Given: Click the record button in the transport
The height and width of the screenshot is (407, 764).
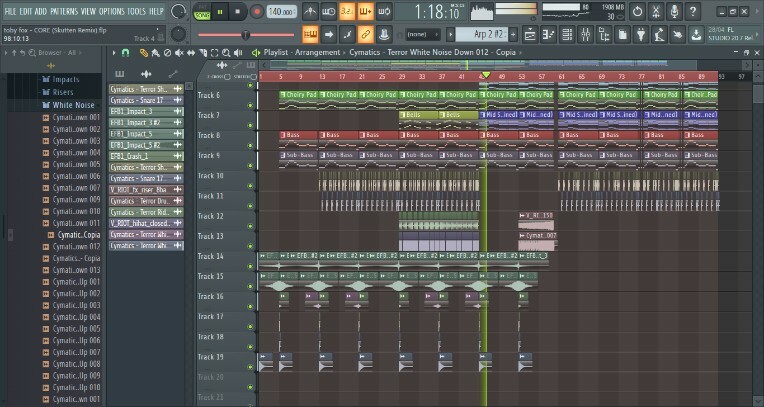Looking at the screenshot, I should click(256, 12).
